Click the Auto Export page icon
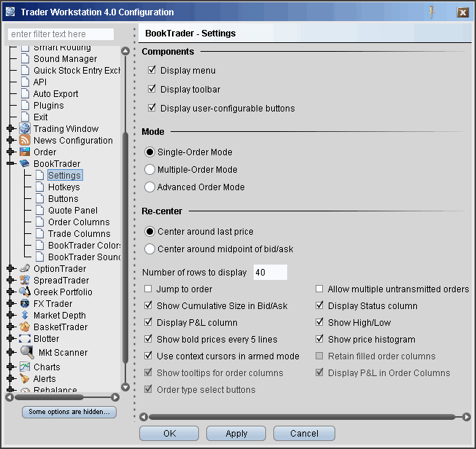This screenshot has height=449, width=476. click(x=26, y=93)
